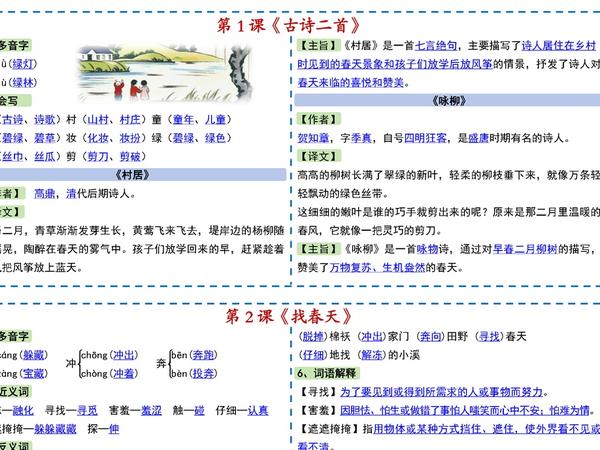Screen dimensions: 600x450
Task: Click the underlined synonym 寻觅
Action: pyautogui.click(x=87, y=411)
